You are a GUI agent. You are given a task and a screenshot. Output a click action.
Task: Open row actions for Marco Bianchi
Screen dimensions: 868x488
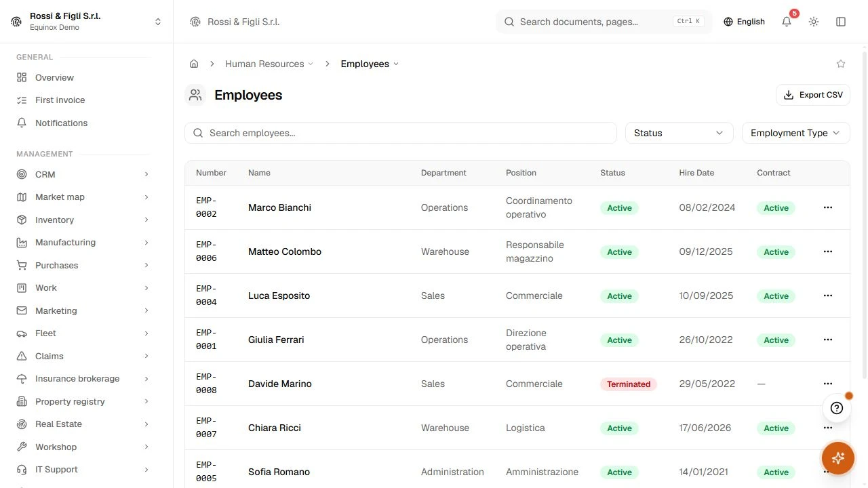827,207
